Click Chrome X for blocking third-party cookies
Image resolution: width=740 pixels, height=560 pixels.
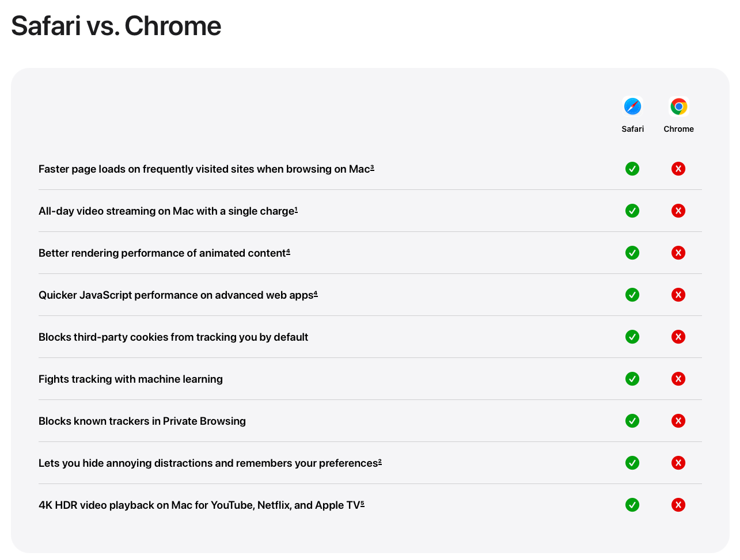coord(678,337)
